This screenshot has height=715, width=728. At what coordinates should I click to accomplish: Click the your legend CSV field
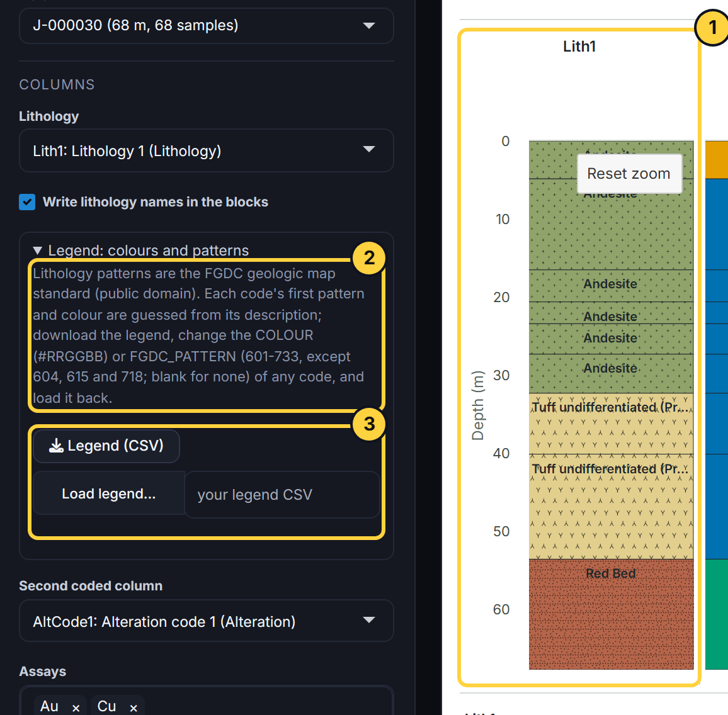coord(282,495)
